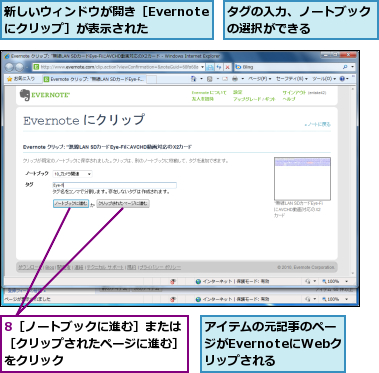The width and height of the screenshot is (379, 373).
Task: Click the Internet Explorer icon in the title bar
Action: tap(7, 56)
